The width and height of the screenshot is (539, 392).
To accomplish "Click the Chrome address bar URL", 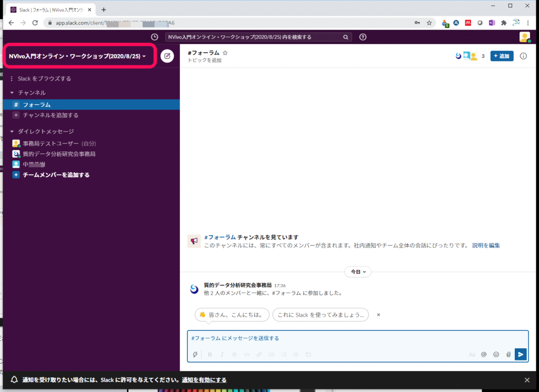I will (115, 23).
